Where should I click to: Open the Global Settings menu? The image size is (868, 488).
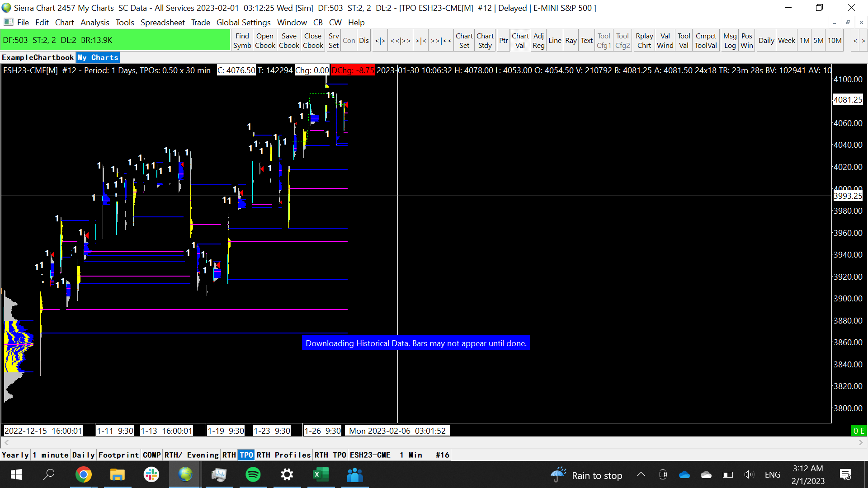243,23
